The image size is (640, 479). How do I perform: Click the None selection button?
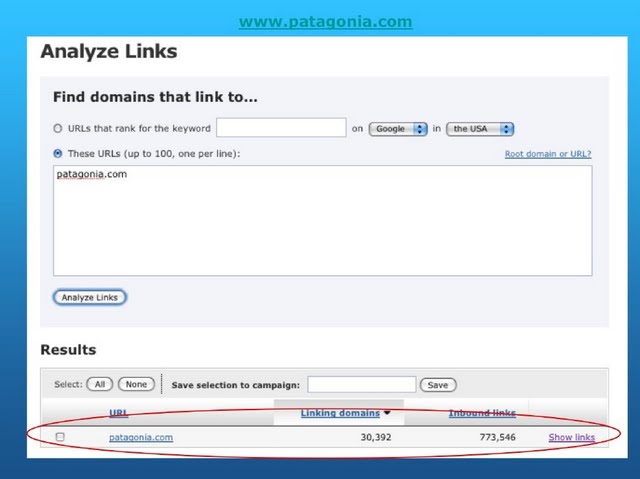click(x=136, y=384)
